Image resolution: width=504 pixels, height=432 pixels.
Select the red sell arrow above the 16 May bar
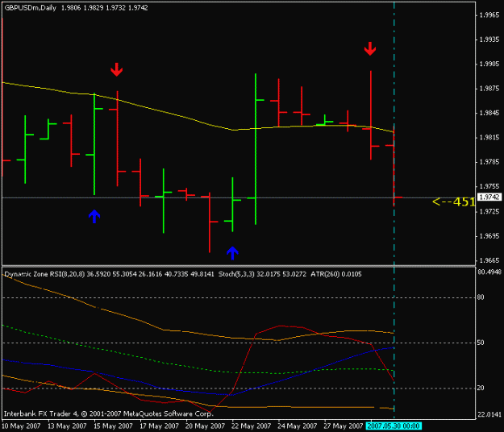point(116,69)
